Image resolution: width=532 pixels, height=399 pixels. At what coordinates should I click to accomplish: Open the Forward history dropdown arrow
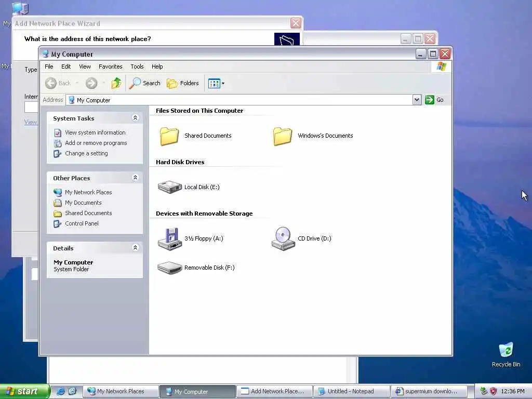pyautogui.click(x=103, y=83)
